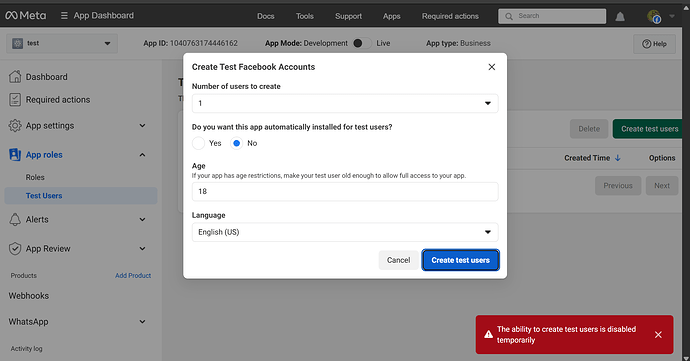Open the Docs menu
Screen dimensions: 690x361
265,16
